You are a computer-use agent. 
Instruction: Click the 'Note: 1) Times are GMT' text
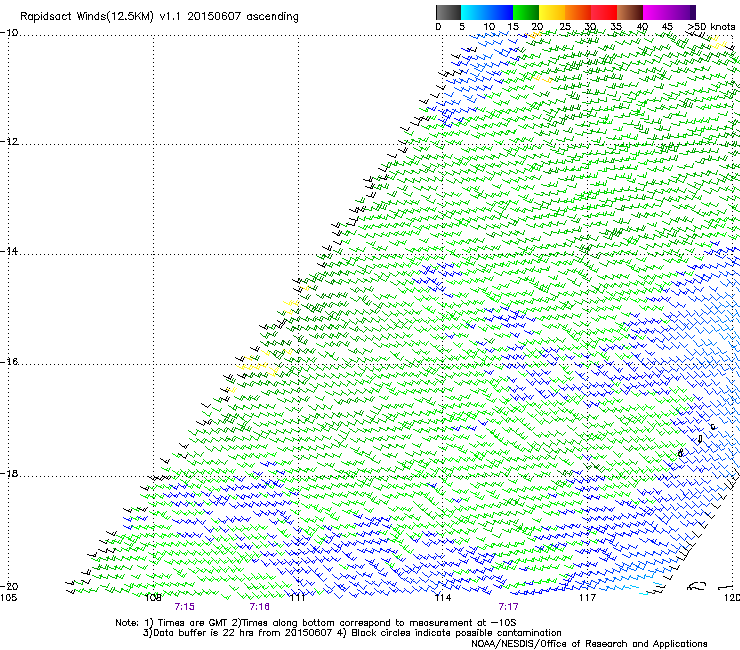[x=172, y=623]
